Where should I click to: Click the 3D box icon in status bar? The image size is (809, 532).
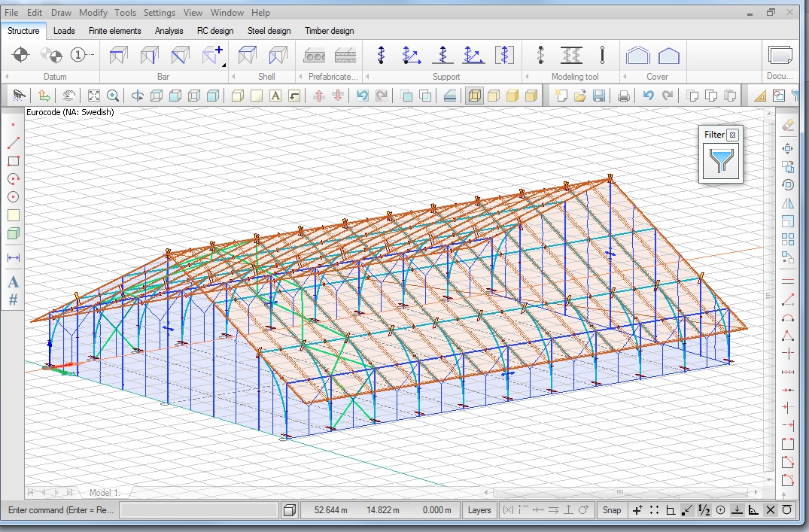tap(290, 510)
